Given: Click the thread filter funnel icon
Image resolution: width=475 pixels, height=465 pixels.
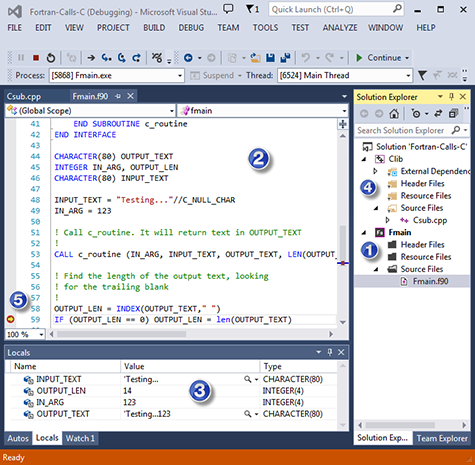Looking at the screenshot, I should click(422, 76).
